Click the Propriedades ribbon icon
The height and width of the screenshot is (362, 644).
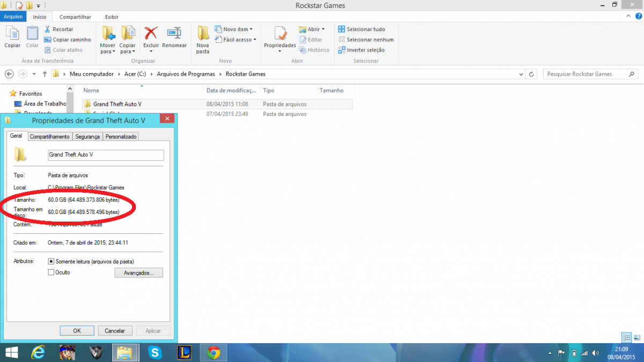click(x=280, y=33)
